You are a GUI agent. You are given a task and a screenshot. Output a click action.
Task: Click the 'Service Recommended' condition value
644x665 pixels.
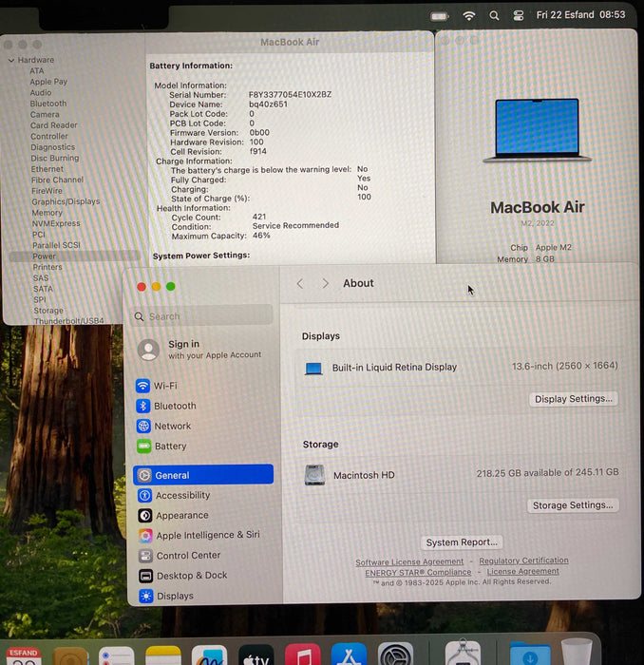pos(295,225)
